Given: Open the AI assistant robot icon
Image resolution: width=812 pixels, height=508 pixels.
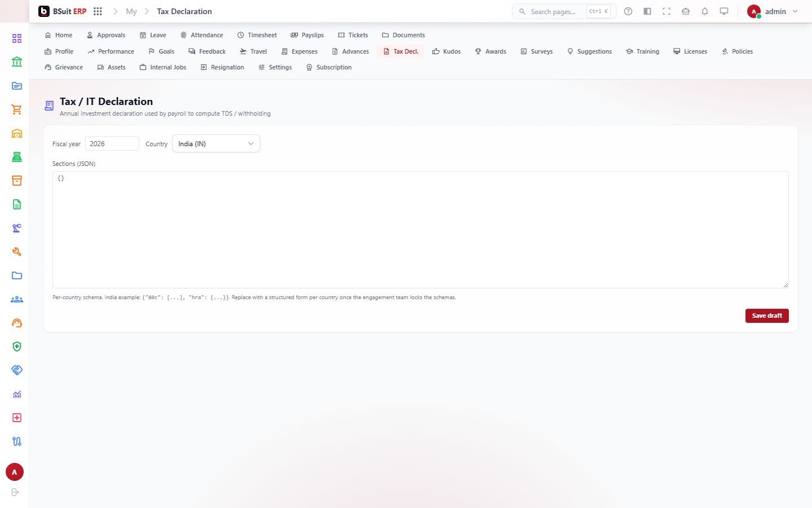Looking at the screenshot, I should coord(686,11).
